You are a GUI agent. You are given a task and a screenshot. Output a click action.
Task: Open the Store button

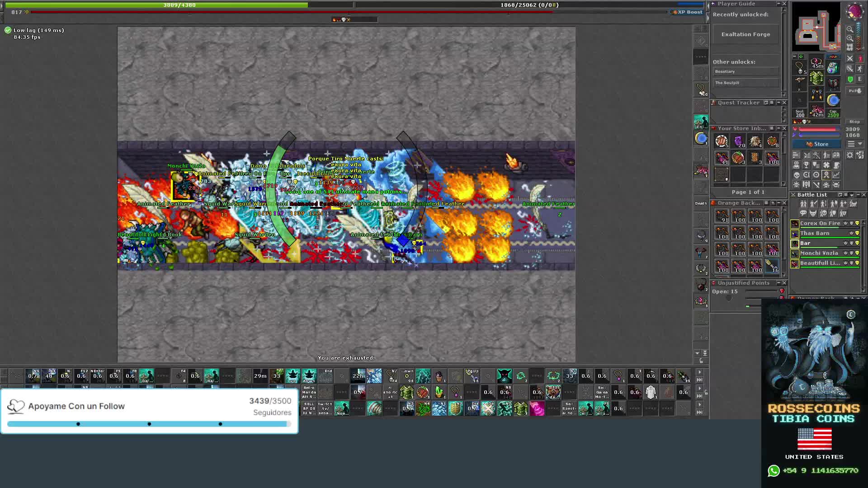pos(816,144)
